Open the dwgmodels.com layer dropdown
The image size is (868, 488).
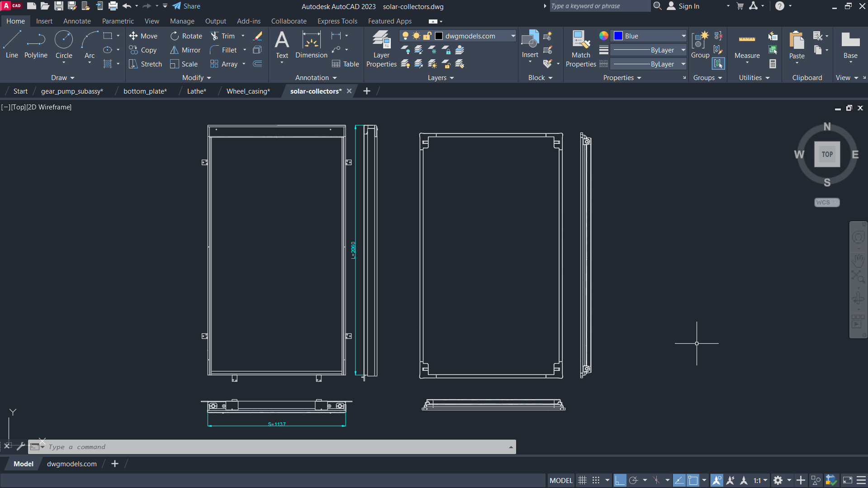point(513,36)
